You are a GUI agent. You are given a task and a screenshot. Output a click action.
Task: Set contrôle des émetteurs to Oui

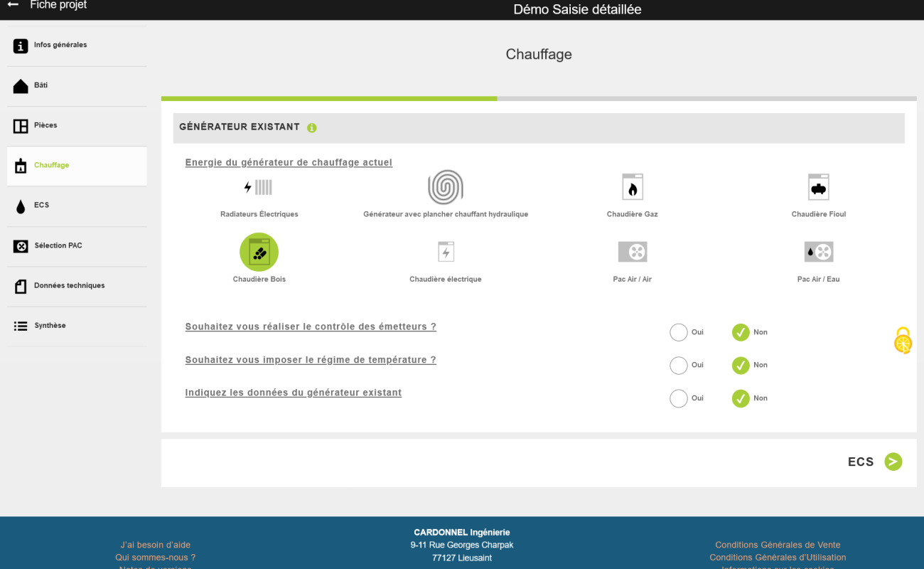point(679,332)
